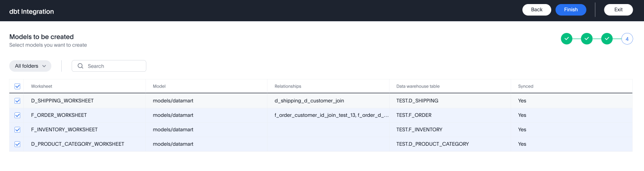Click the Search input field

click(x=109, y=66)
